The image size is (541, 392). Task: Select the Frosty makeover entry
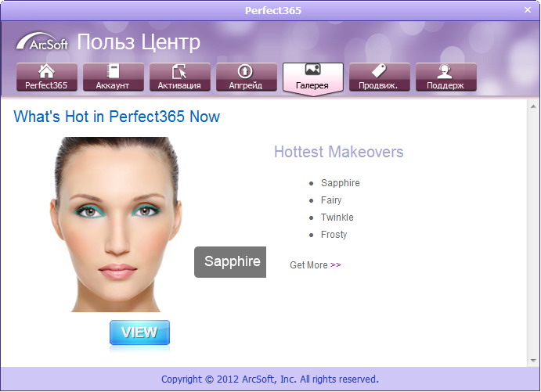pos(334,235)
